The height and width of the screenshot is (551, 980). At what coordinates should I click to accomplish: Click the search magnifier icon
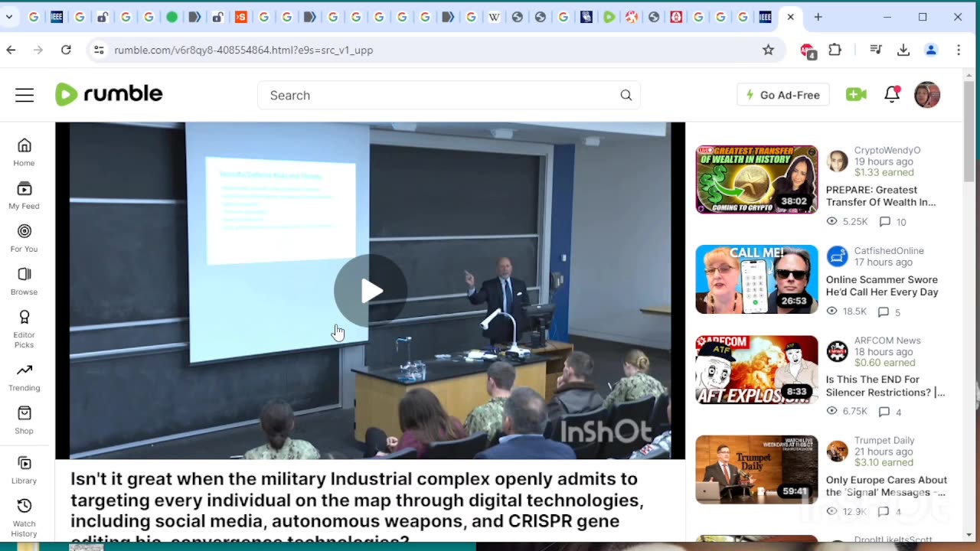point(626,95)
